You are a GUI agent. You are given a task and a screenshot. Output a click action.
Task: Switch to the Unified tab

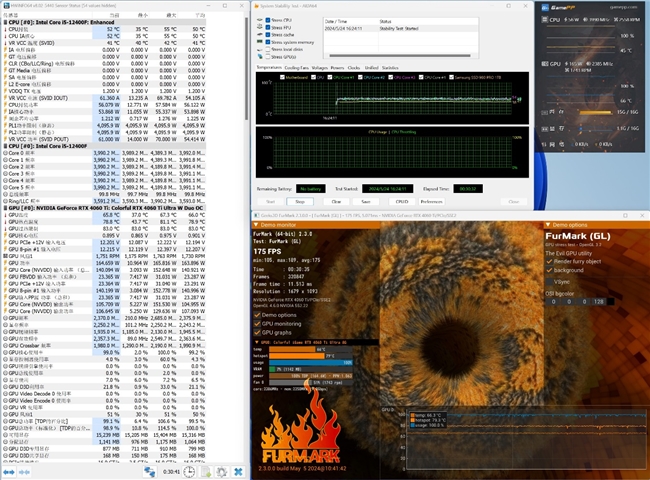click(371, 68)
